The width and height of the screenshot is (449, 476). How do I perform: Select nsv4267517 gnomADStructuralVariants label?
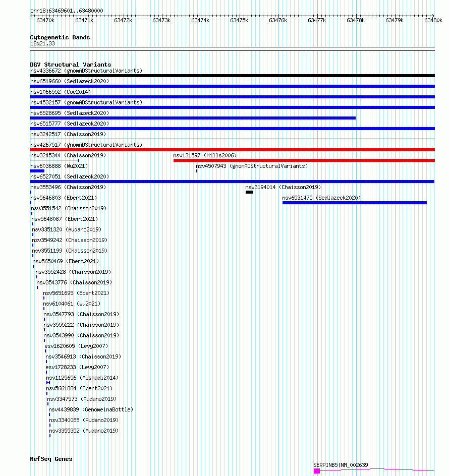coord(86,145)
